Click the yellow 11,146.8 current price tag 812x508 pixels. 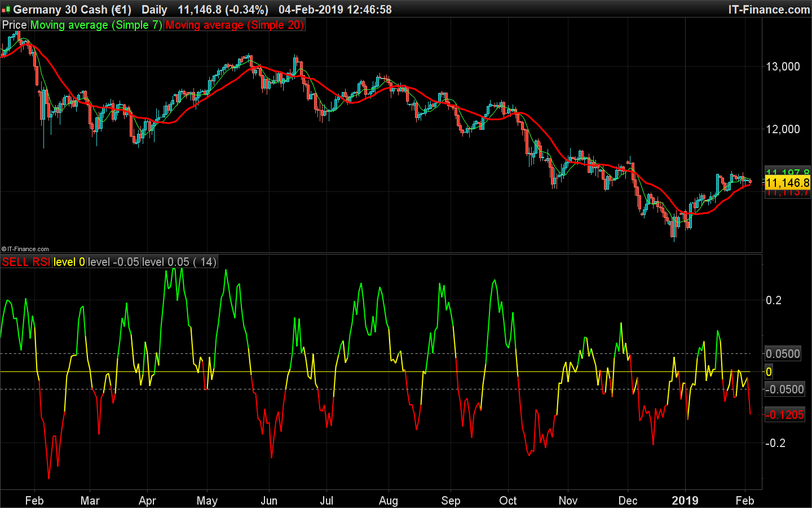[787, 183]
